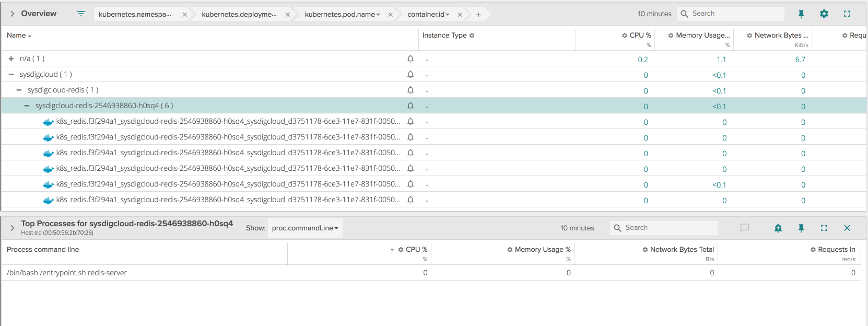
Task: Open the comment icon in Top Processes
Action: tap(745, 228)
